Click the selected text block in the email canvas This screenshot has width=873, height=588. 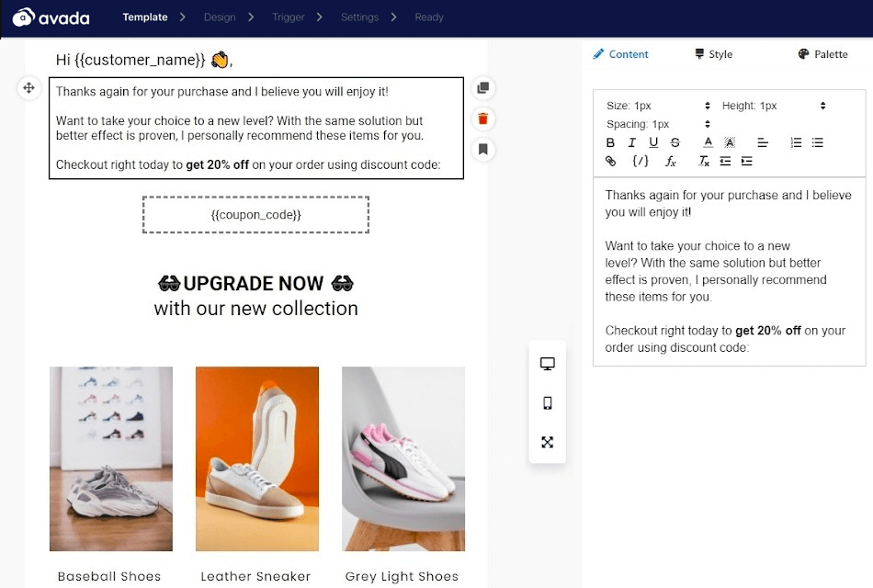(x=256, y=128)
